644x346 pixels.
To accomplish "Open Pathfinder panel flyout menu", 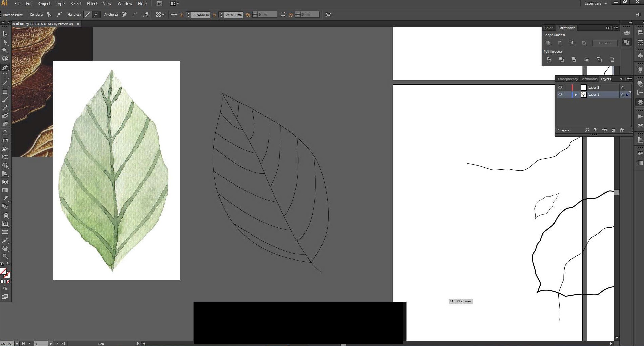I will (616, 28).
